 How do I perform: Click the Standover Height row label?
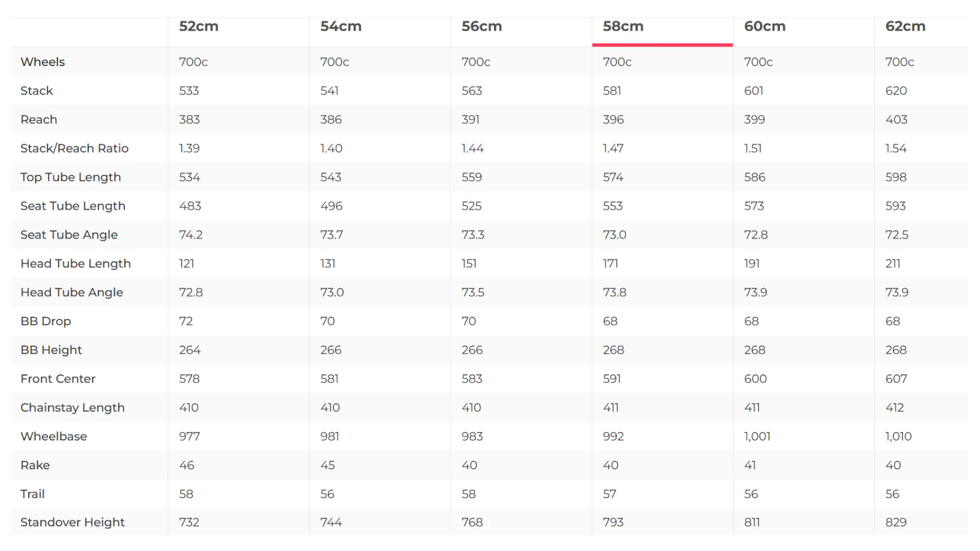[73, 523]
